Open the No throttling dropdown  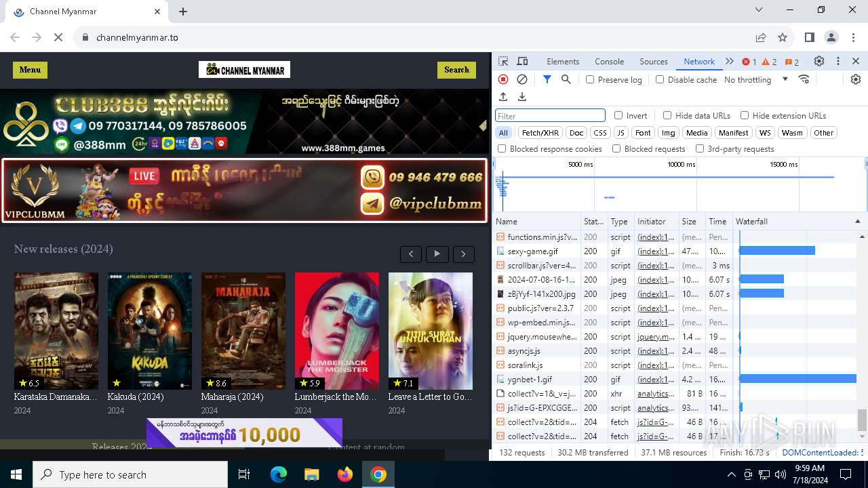755,79
